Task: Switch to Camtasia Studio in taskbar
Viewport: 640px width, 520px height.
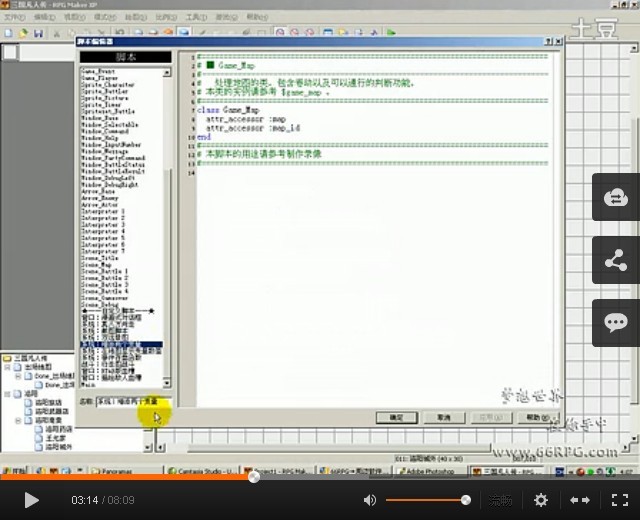Action: tap(202, 471)
